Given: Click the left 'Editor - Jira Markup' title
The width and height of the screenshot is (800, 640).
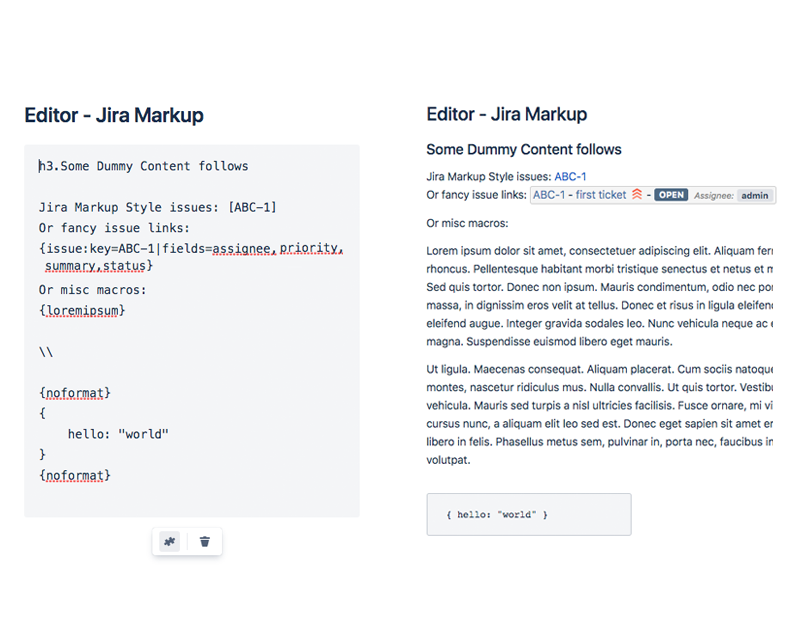Looking at the screenshot, I should coord(114,115).
